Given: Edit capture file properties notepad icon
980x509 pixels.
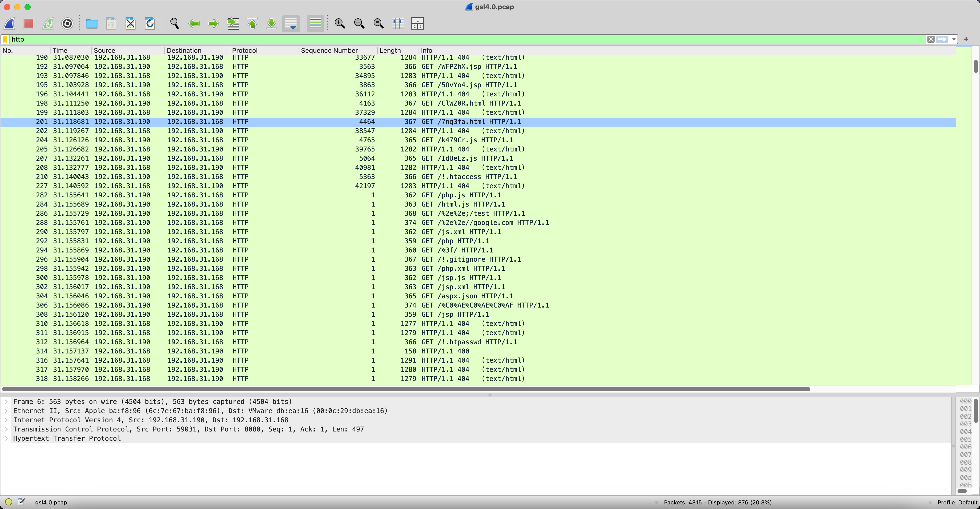Looking at the screenshot, I should point(22,502).
